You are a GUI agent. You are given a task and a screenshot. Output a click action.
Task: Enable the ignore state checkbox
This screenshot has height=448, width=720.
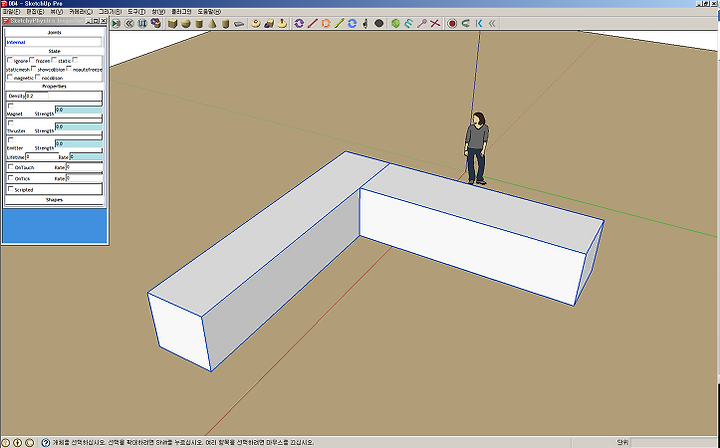[10, 60]
